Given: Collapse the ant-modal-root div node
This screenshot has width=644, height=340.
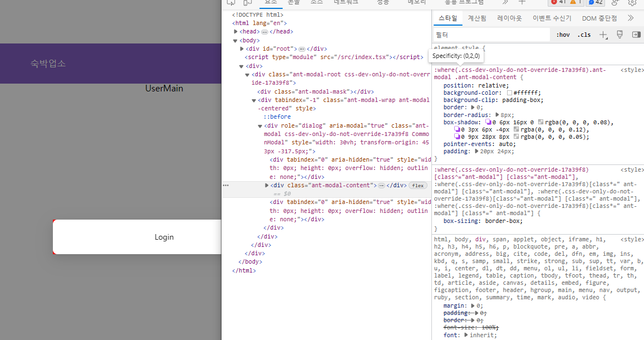Looking at the screenshot, I should 247,75.
